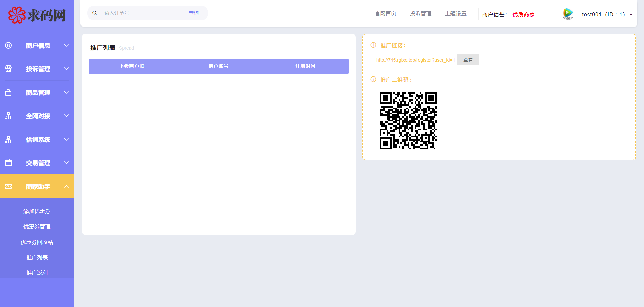Select 推广列表 submenu item
This screenshot has width=644, height=307.
37,257
